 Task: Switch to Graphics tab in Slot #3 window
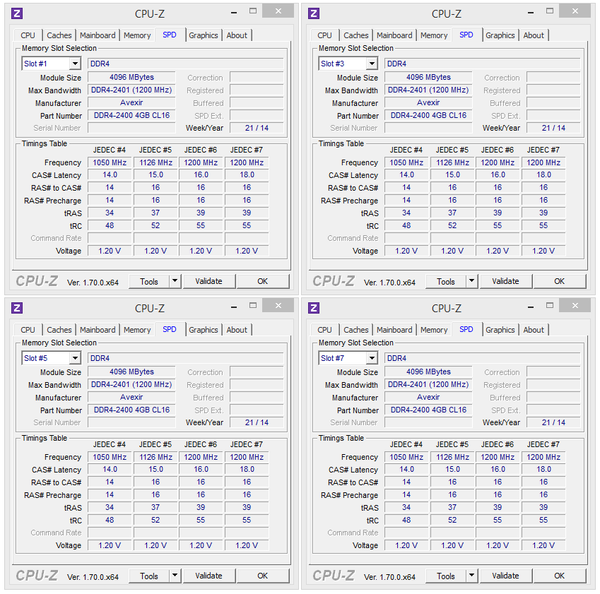point(500,35)
